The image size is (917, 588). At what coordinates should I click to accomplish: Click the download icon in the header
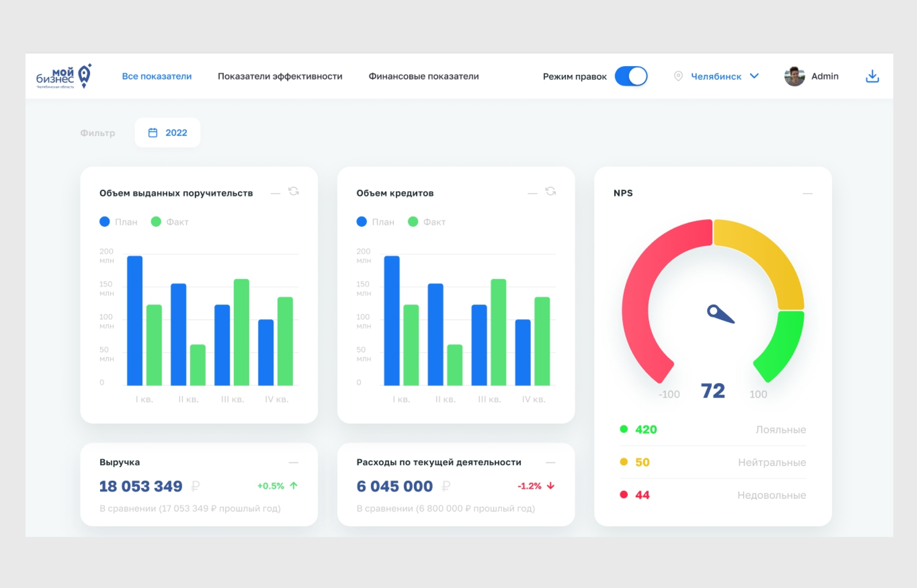[872, 76]
